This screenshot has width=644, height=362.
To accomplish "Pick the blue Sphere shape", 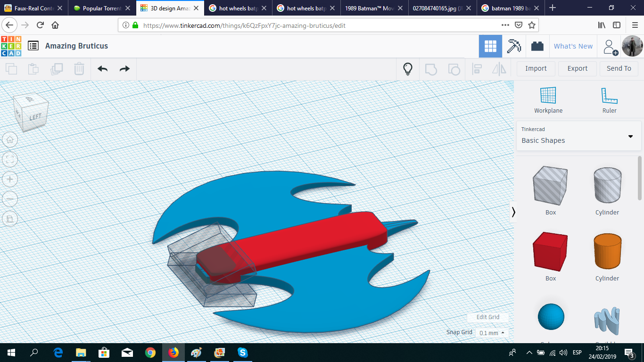I will pyautogui.click(x=551, y=317).
